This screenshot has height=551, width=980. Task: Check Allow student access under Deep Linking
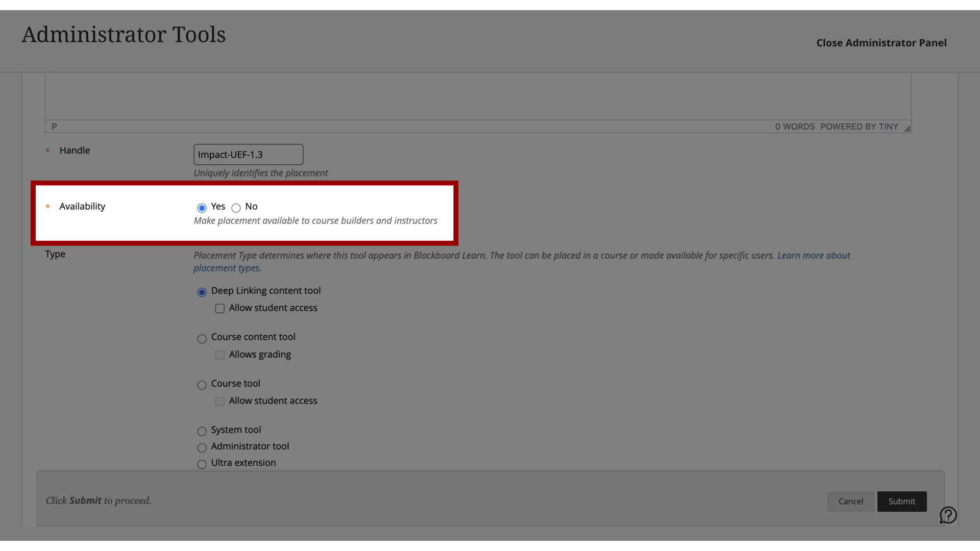pos(219,309)
